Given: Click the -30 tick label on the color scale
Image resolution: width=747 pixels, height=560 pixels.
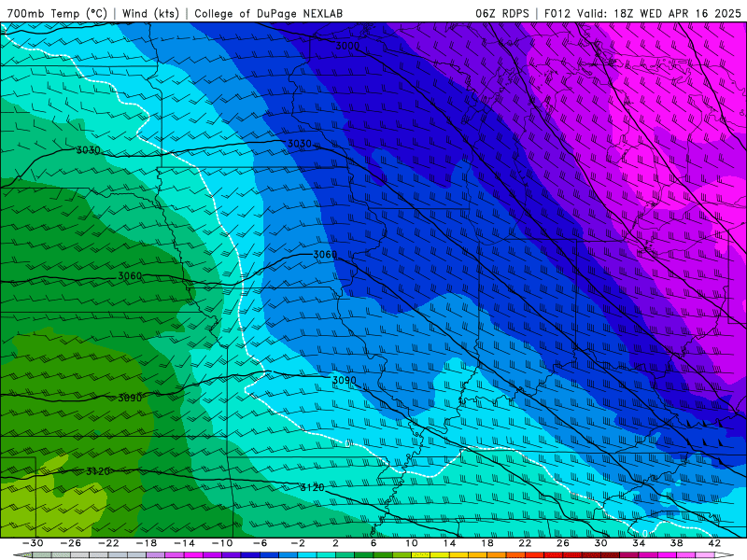Looking at the screenshot, I should coord(33,543).
